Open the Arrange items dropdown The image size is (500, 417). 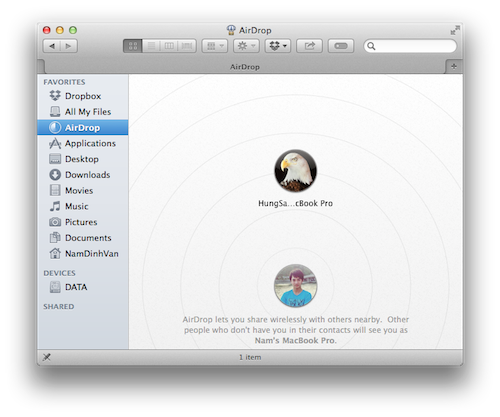pyautogui.click(x=215, y=46)
